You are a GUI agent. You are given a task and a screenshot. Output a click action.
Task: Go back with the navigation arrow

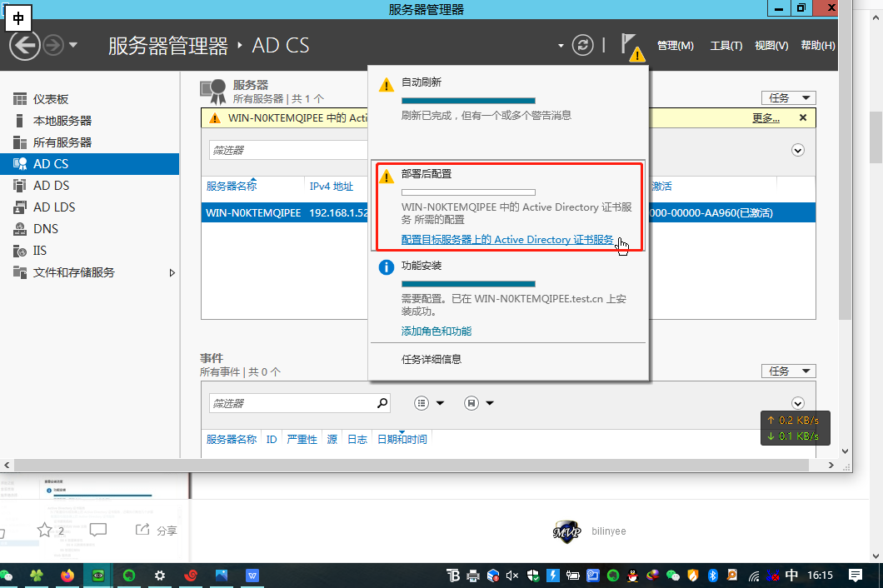point(25,45)
